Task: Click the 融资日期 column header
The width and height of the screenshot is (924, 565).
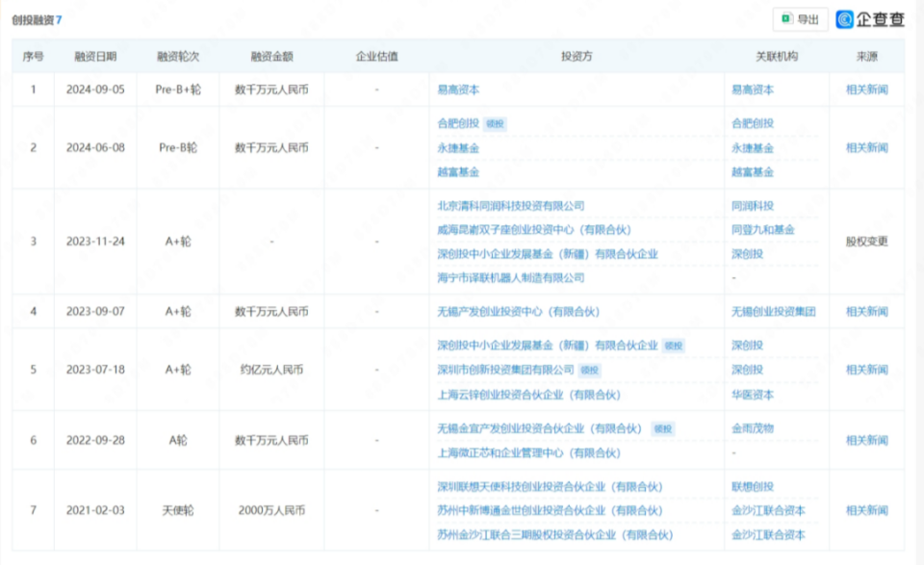Action: 95,57
